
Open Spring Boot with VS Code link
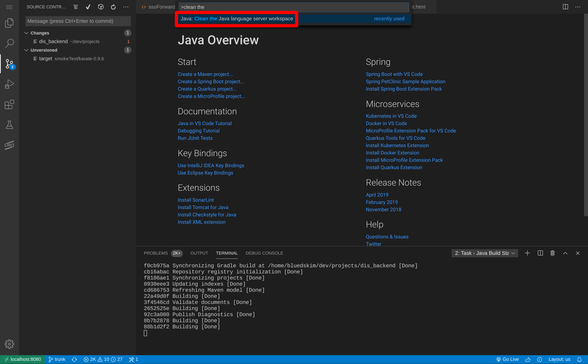click(394, 74)
